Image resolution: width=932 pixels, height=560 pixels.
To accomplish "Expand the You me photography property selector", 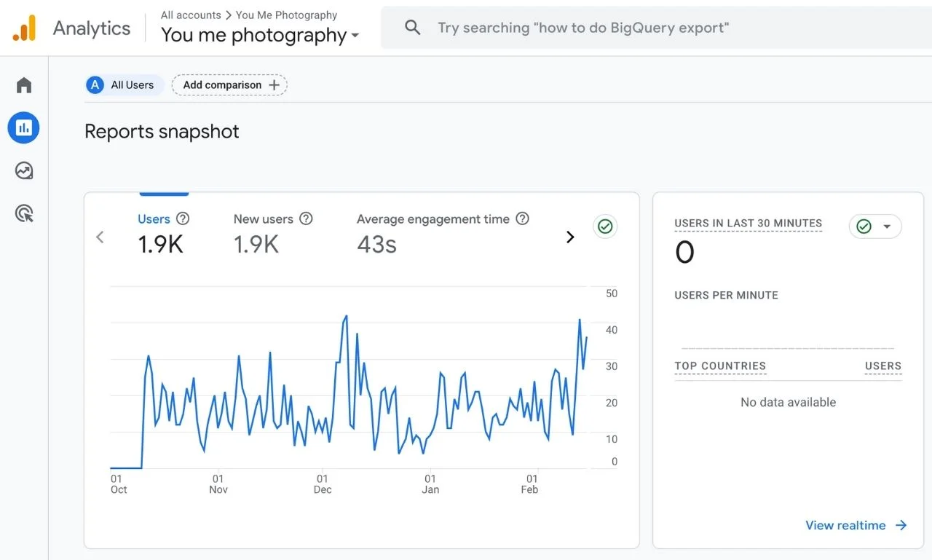I will tap(260, 35).
